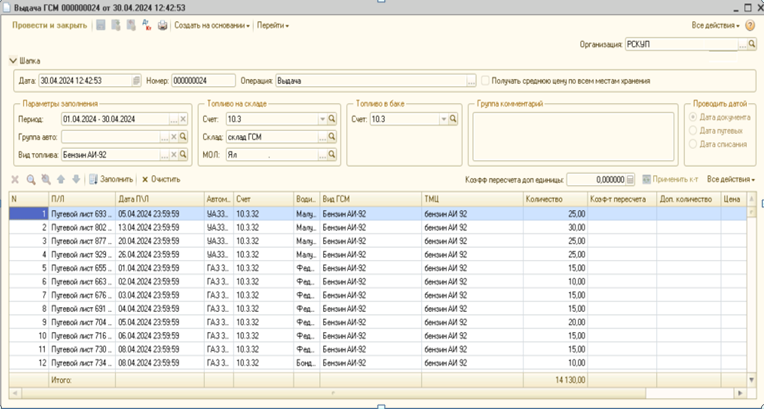The height and width of the screenshot is (409, 764).
Task: Click calendar icon in Дата field
Action: point(136,81)
